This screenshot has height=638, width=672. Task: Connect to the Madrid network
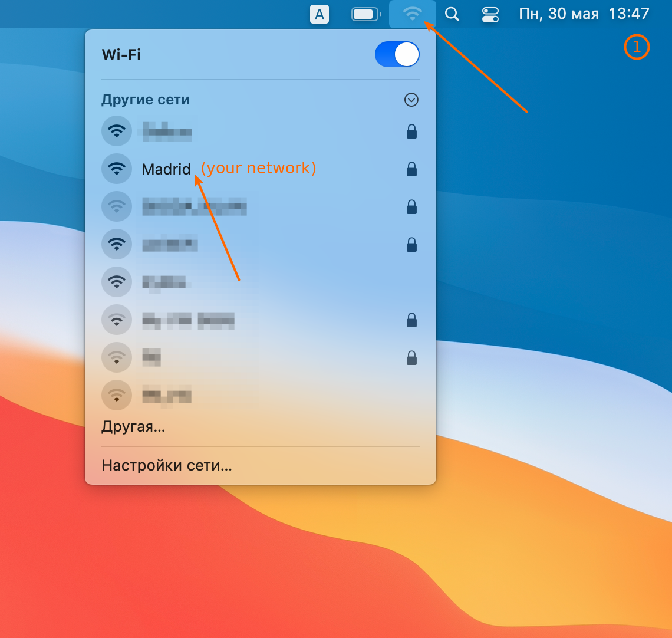166,169
